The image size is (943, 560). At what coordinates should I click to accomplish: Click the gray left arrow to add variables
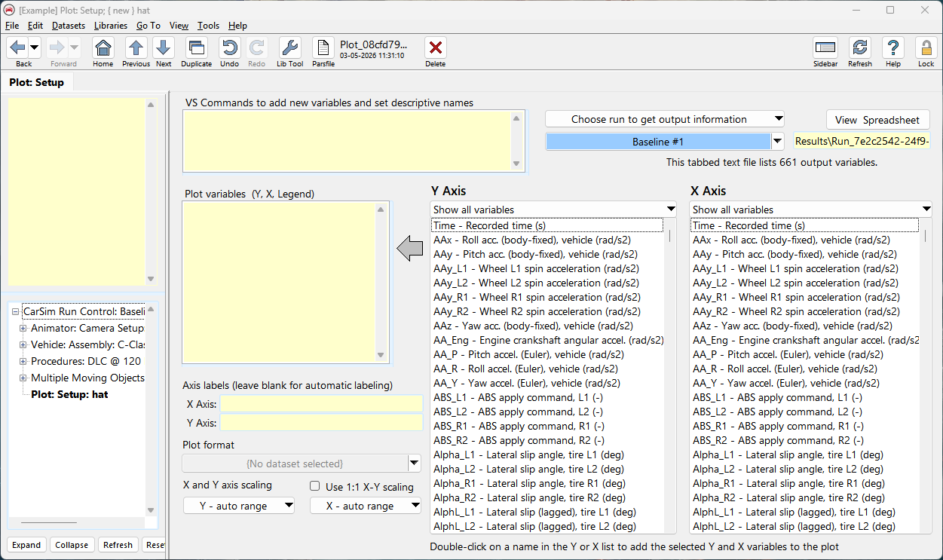coord(410,249)
